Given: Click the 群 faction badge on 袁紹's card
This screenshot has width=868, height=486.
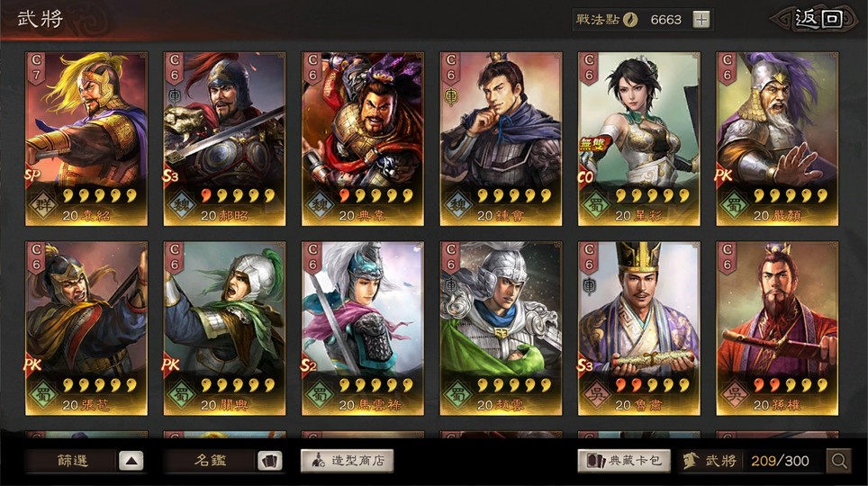Looking at the screenshot, I should [x=44, y=205].
